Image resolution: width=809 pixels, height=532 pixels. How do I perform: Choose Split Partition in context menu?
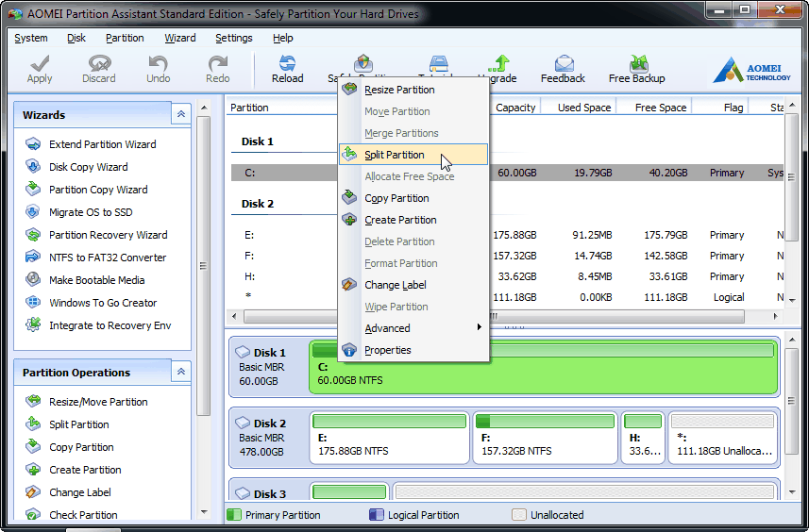pyautogui.click(x=413, y=155)
